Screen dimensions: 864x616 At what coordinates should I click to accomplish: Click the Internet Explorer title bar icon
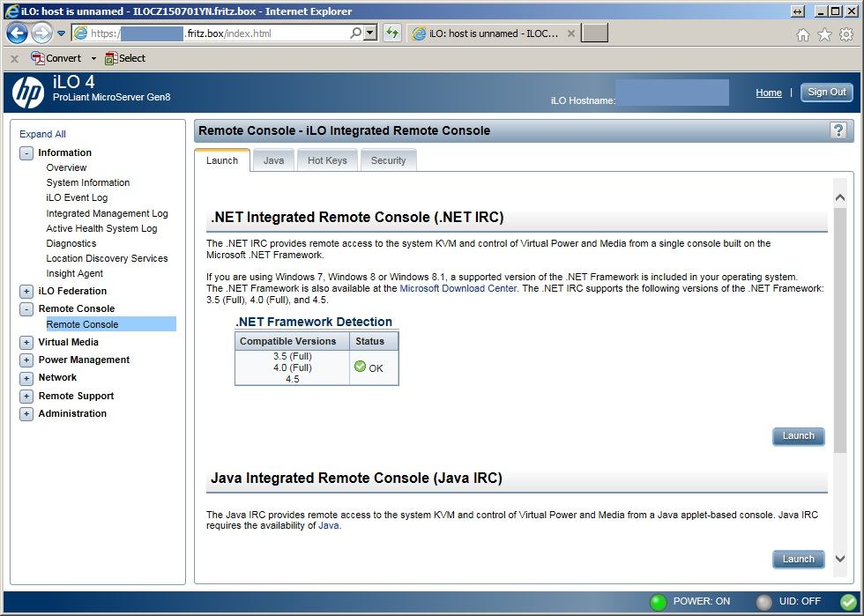[11, 11]
